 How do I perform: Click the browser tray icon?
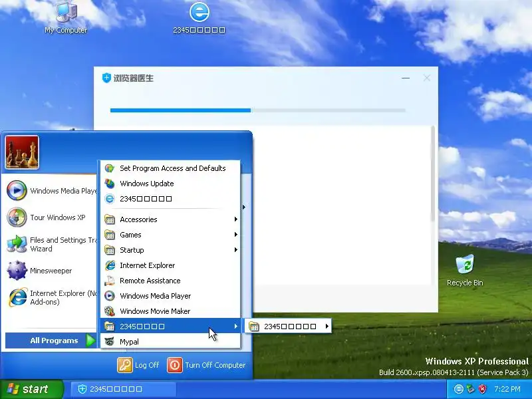point(459,389)
